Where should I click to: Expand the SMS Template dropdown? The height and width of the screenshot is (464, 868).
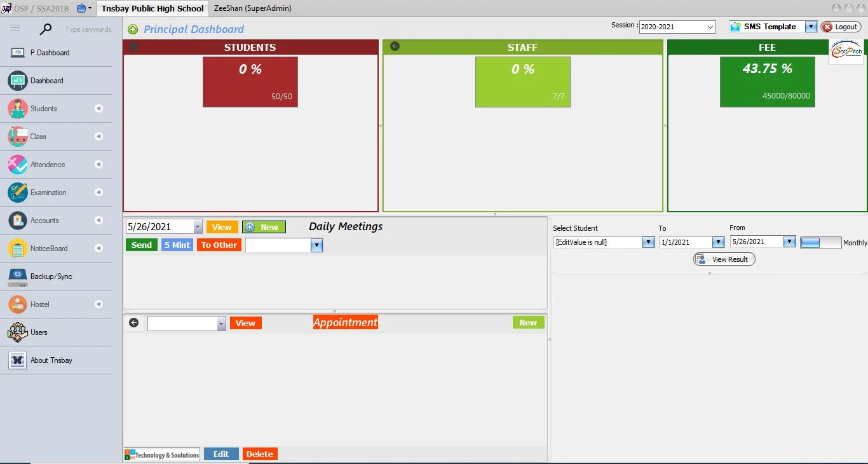point(810,27)
